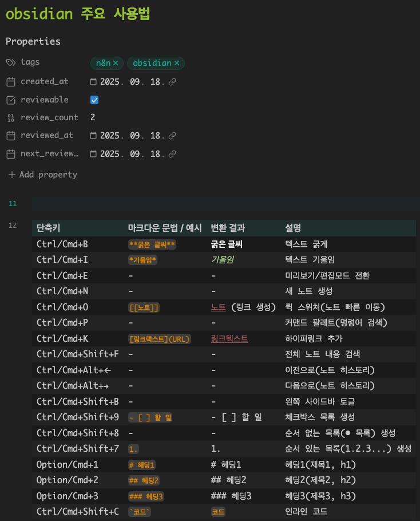Click Add property button
Viewport: 420px width, 521px height.
point(42,175)
